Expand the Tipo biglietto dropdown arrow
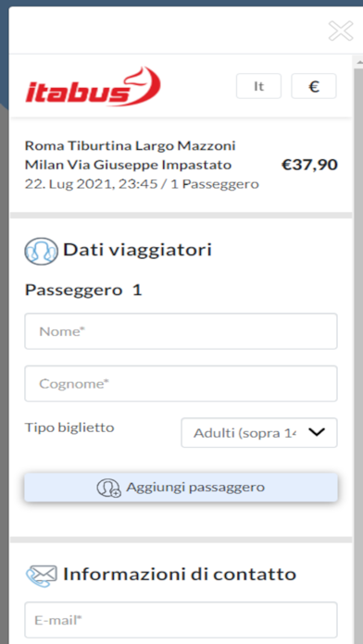 (x=317, y=432)
